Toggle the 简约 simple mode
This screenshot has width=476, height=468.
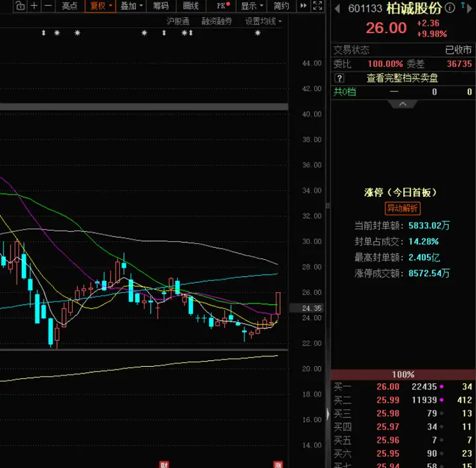pos(281,6)
